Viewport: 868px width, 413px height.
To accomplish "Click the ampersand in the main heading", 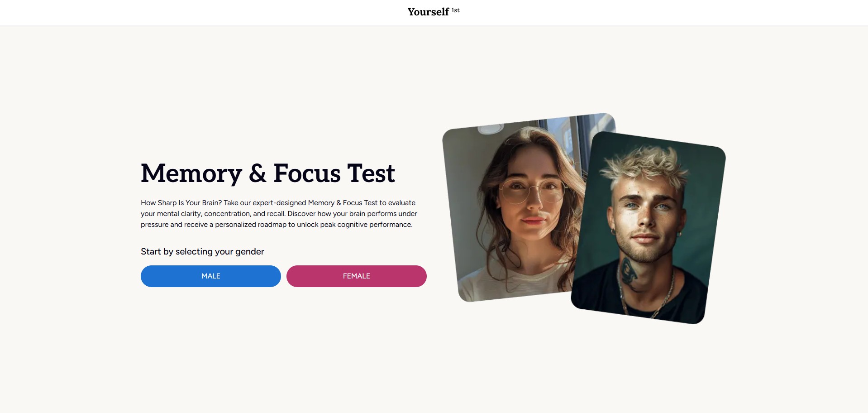I will 258,173.
